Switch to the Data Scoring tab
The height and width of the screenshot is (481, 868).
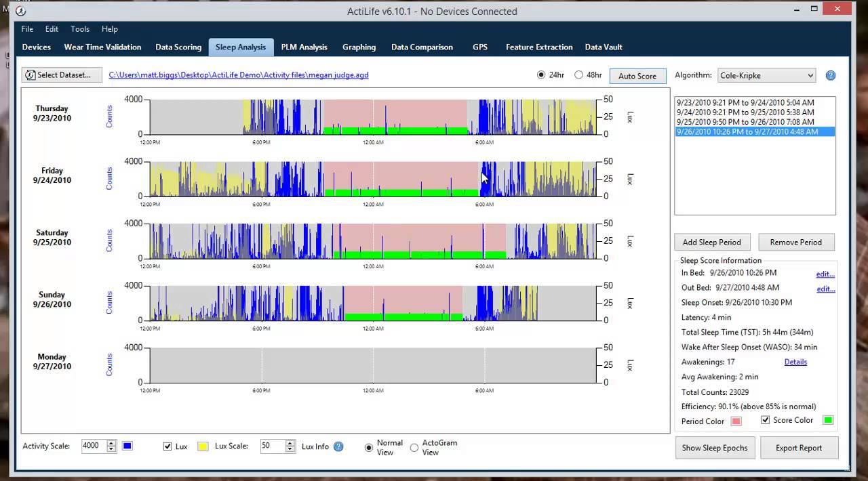tap(178, 47)
